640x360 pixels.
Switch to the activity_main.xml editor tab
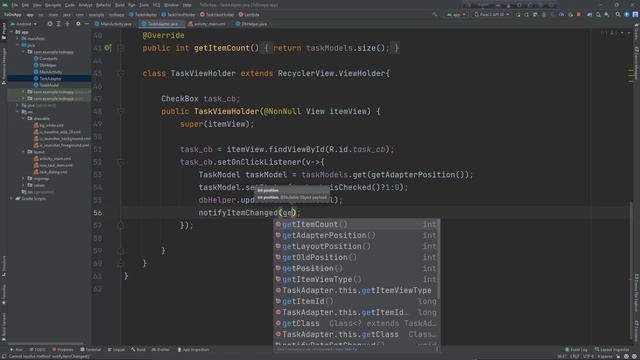pyautogui.click(x=208, y=24)
